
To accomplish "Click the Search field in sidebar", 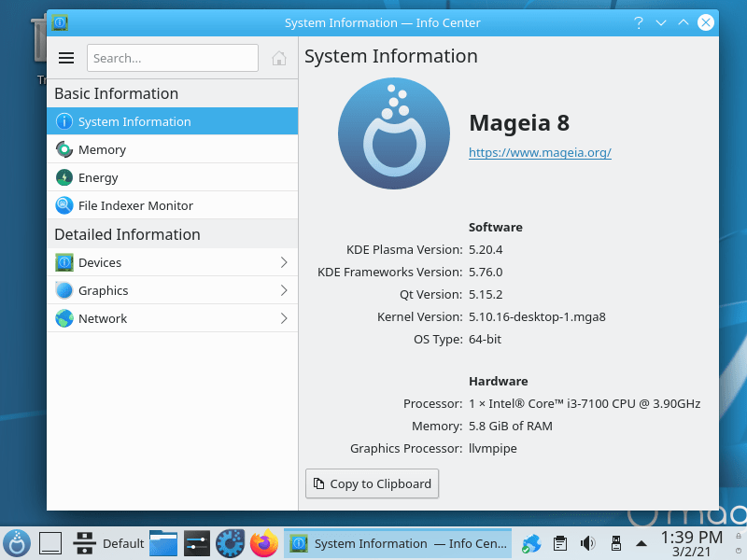I will (x=173, y=58).
